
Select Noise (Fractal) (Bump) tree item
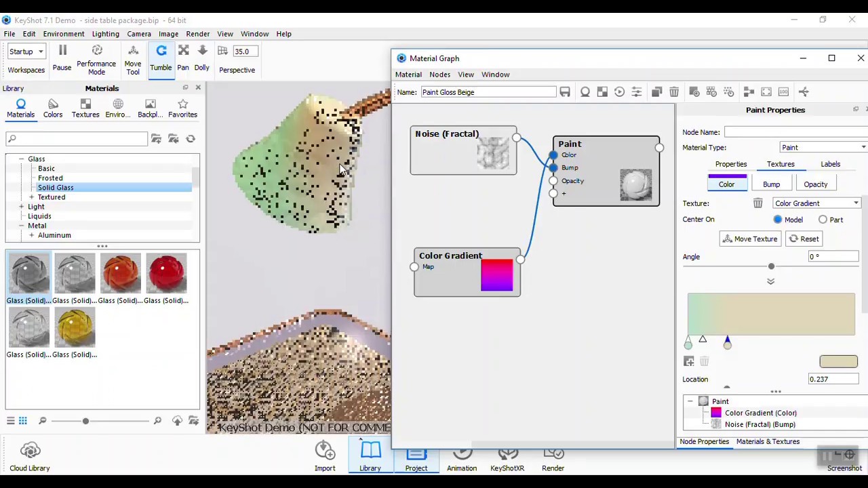pyautogui.click(x=759, y=424)
